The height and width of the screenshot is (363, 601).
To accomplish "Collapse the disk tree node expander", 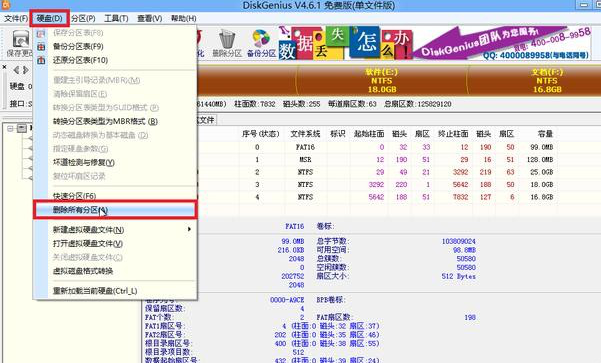I will click(10, 128).
